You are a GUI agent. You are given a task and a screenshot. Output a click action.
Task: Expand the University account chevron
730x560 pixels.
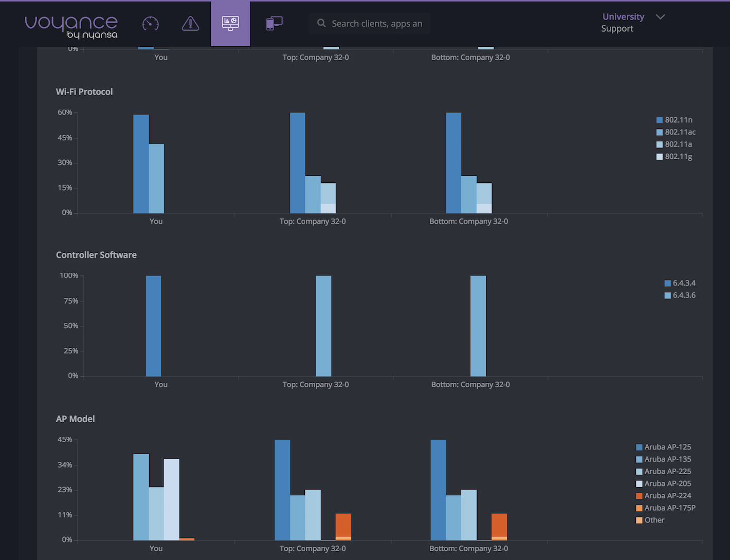point(661,17)
